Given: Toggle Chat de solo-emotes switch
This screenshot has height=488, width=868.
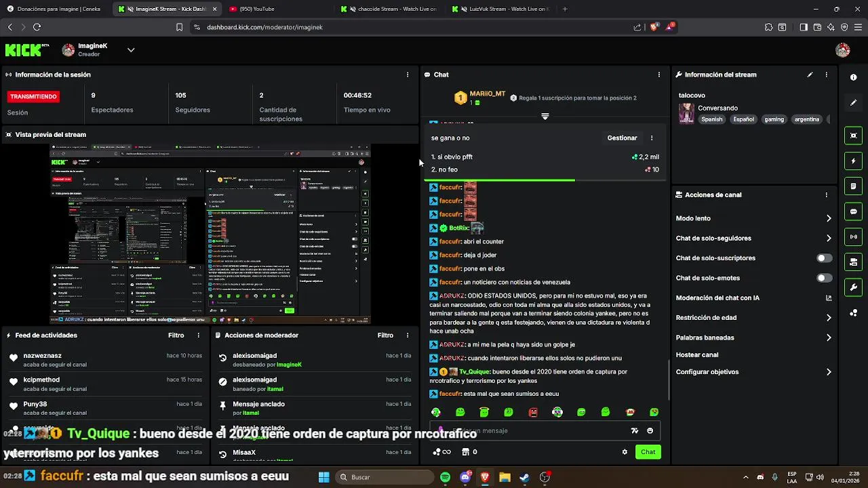Looking at the screenshot, I should coord(824,278).
